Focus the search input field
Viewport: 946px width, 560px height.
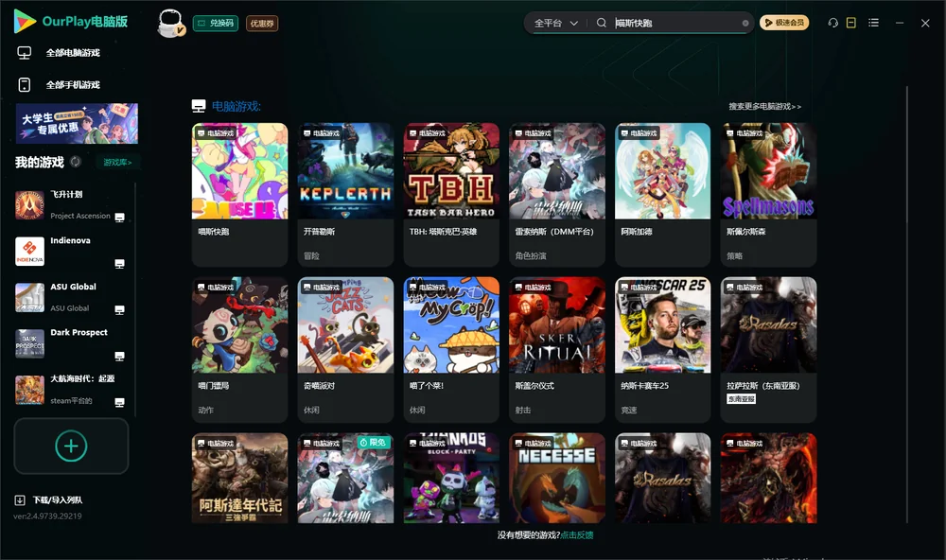pyautogui.click(x=675, y=23)
